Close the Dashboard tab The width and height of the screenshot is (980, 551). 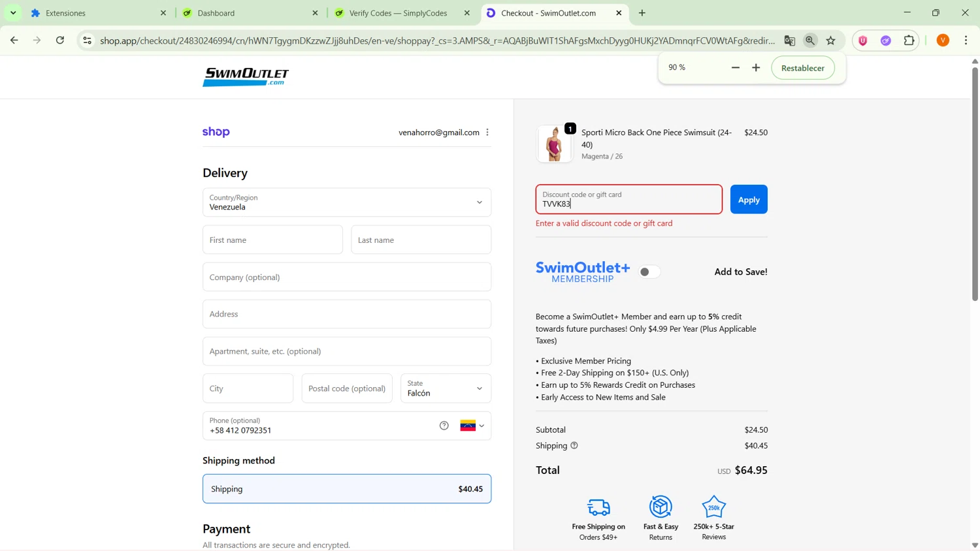(315, 13)
